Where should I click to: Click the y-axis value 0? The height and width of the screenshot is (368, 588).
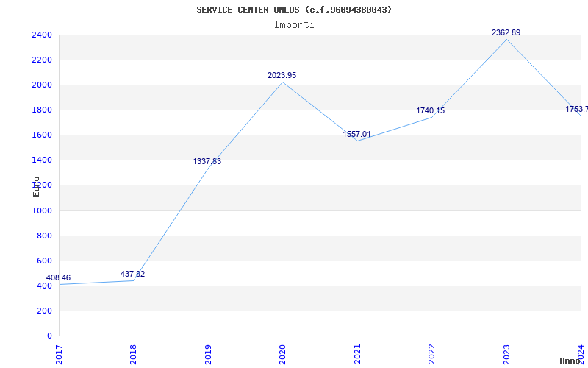[x=49, y=336]
